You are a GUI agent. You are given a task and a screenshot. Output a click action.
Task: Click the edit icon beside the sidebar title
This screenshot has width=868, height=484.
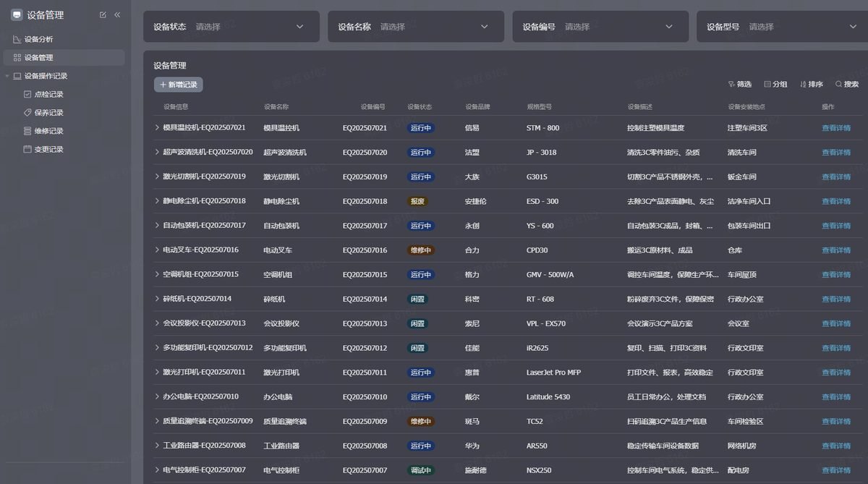103,14
